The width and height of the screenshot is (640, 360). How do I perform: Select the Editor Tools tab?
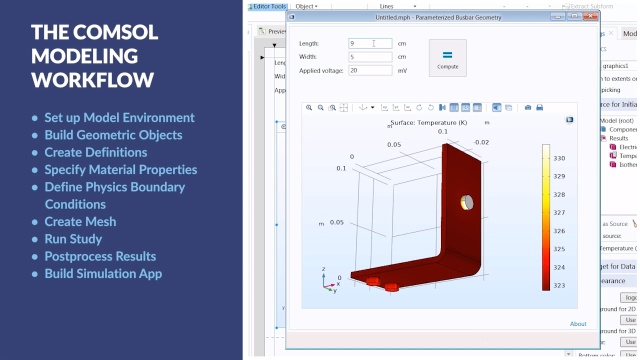click(268, 6)
